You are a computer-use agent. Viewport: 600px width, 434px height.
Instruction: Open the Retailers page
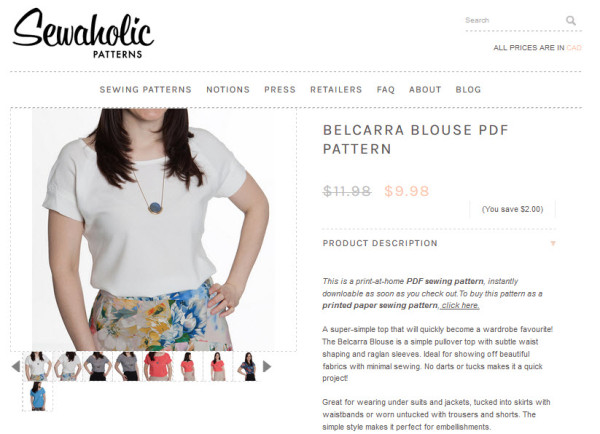pos(336,90)
